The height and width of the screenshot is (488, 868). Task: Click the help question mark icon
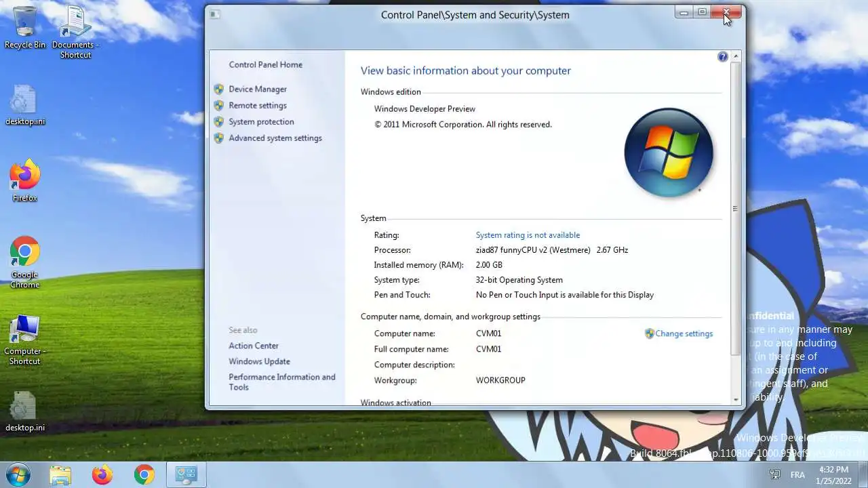coord(723,57)
